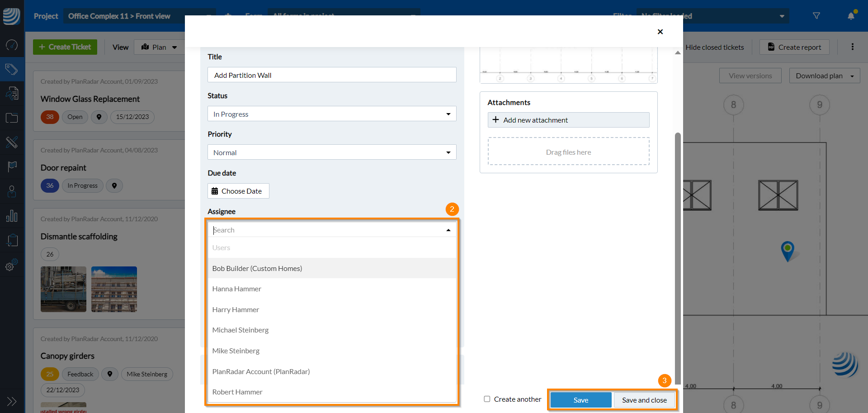Screen dimensions: 868x413
Task: Open the dashboard icon in left sidebar
Action: click(12, 45)
